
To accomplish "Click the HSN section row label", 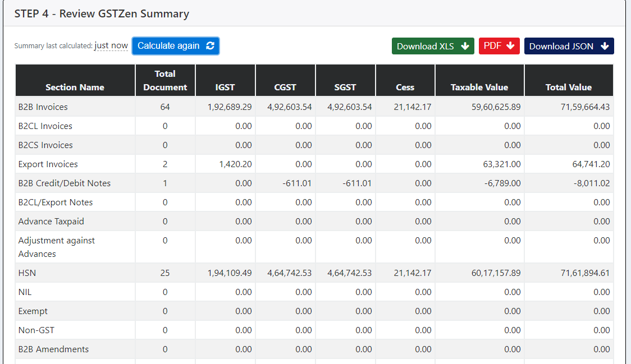I will click(x=28, y=273).
